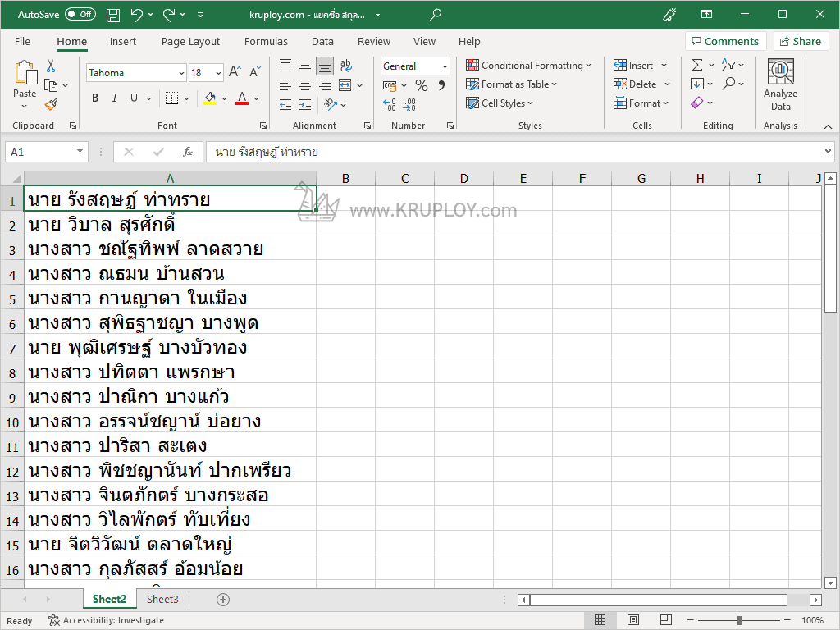Open the Formulas ribbon tab
This screenshot has height=630, width=840.
[x=266, y=42]
